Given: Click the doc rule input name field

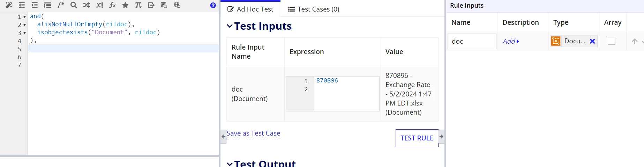Looking at the screenshot, I should coord(472,41).
